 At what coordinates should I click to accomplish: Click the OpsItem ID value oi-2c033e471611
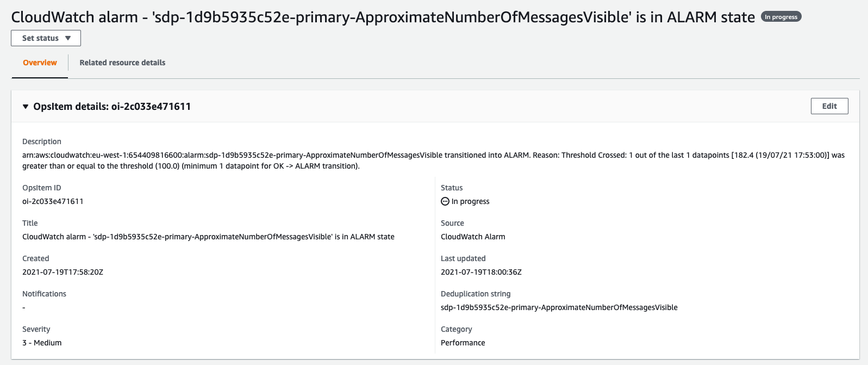[53, 201]
